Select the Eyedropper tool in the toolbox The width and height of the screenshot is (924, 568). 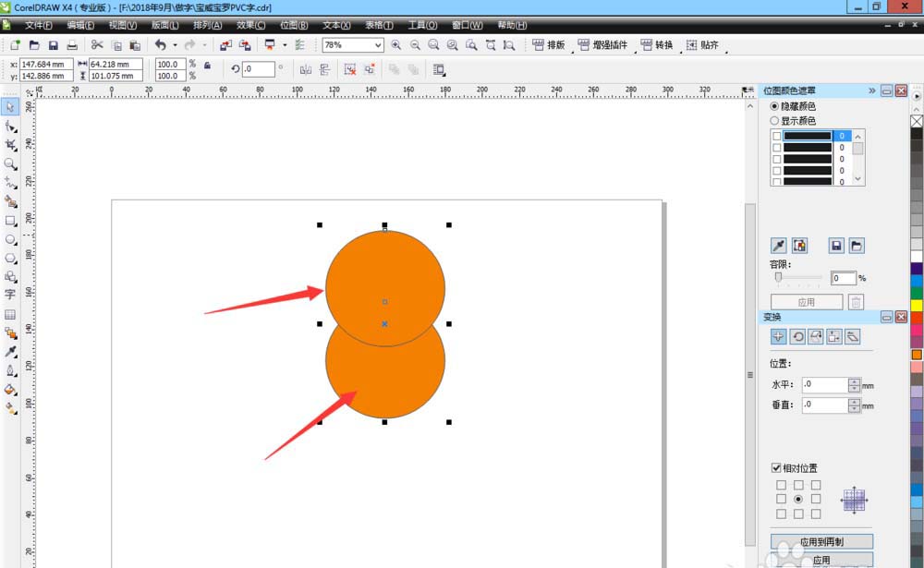(x=10, y=352)
